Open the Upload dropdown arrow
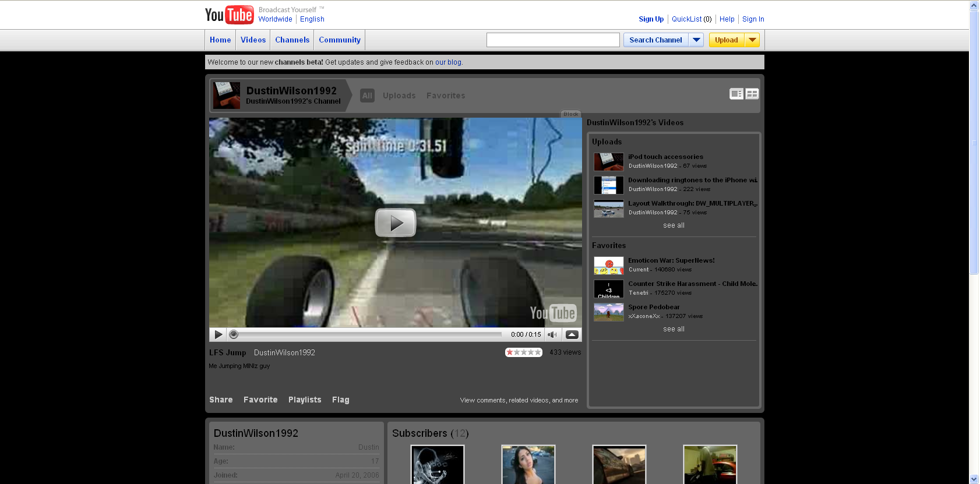The width and height of the screenshot is (980, 484). click(x=752, y=40)
